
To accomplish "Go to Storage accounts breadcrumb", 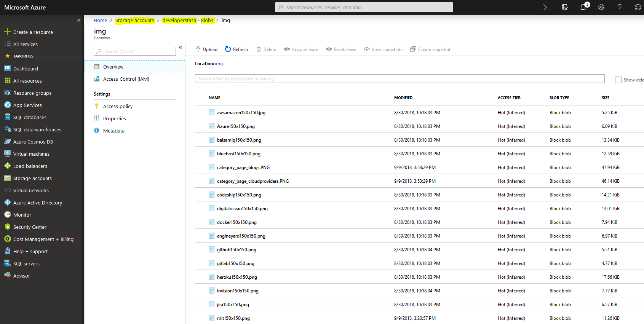I will (x=135, y=21).
